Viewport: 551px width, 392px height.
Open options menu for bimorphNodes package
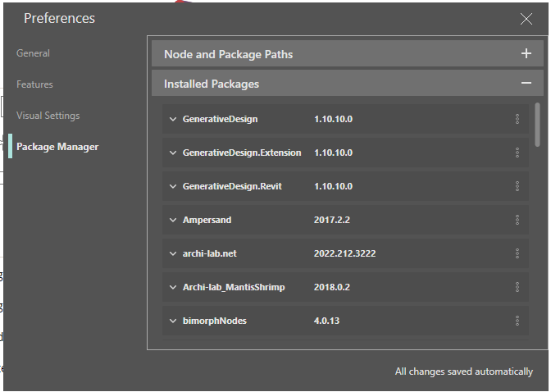pyautogui.click(x=517, y=321)
